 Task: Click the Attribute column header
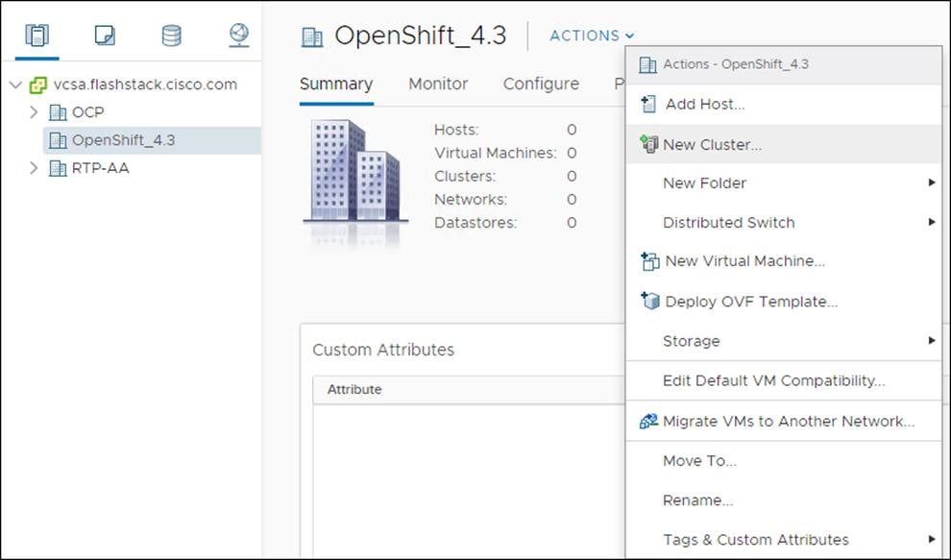pos(354,390)
